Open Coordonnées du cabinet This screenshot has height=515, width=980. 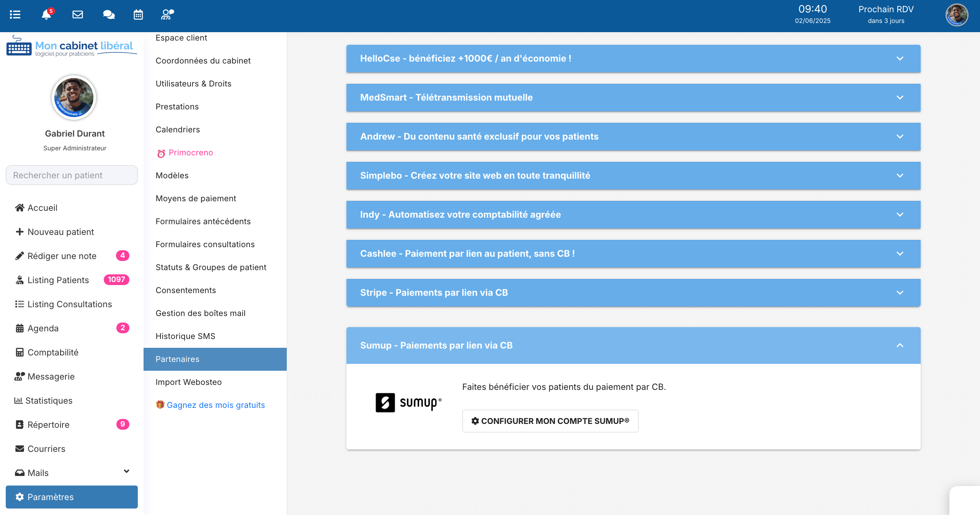pos(215,61)
